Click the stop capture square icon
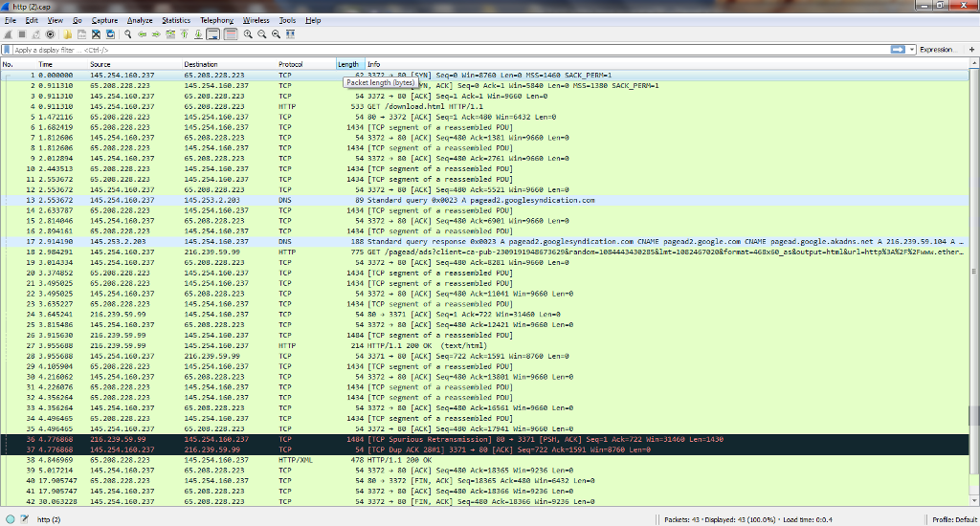Image resolution: width=980 pixels, height=526 pixels. click(22, 34)
